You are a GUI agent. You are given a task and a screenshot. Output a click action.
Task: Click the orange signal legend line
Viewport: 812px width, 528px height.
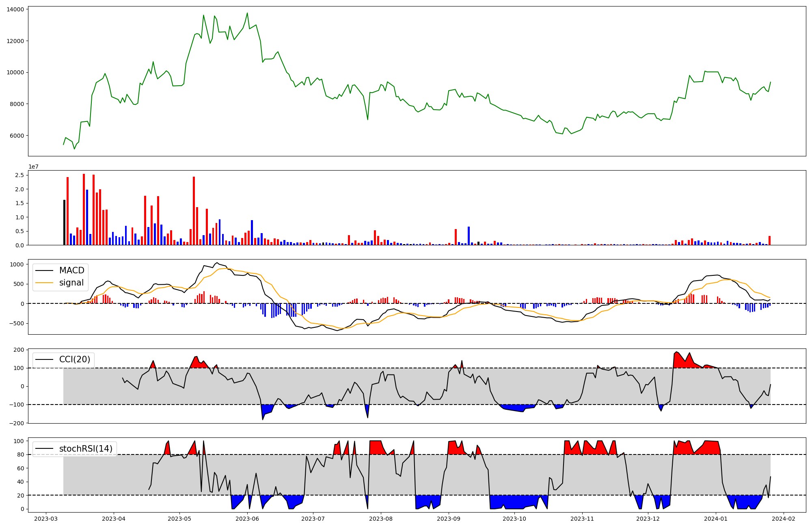coord(44,283)
